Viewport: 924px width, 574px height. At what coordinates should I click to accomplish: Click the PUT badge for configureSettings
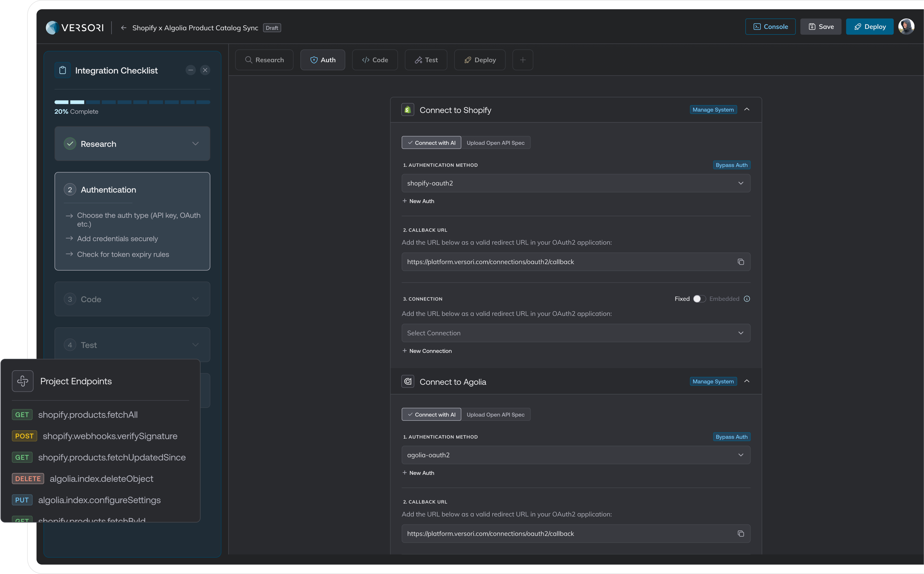coord(22,500)
